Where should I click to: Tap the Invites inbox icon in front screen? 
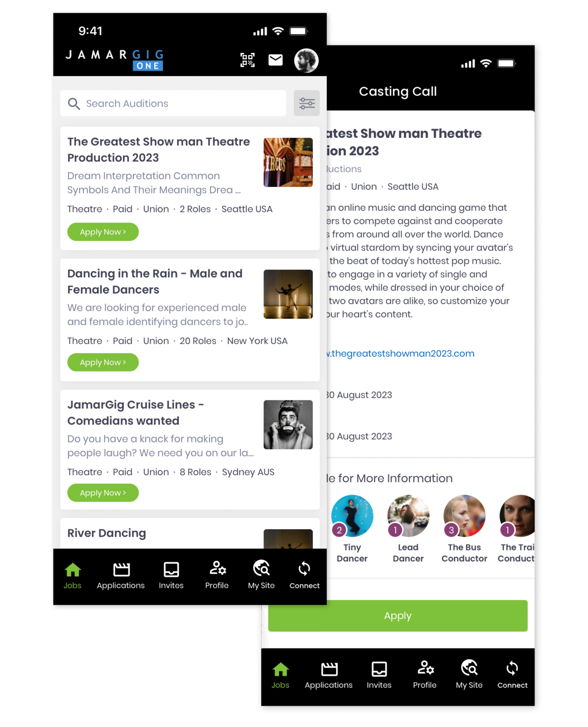(171, 569)
